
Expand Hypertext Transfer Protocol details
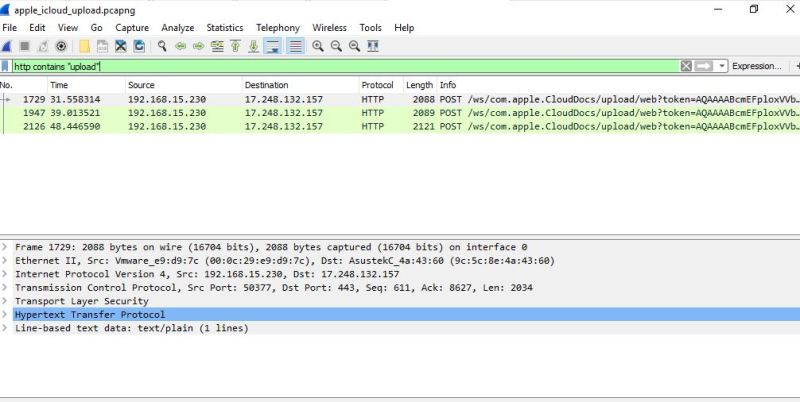click(x=5, y=314)
